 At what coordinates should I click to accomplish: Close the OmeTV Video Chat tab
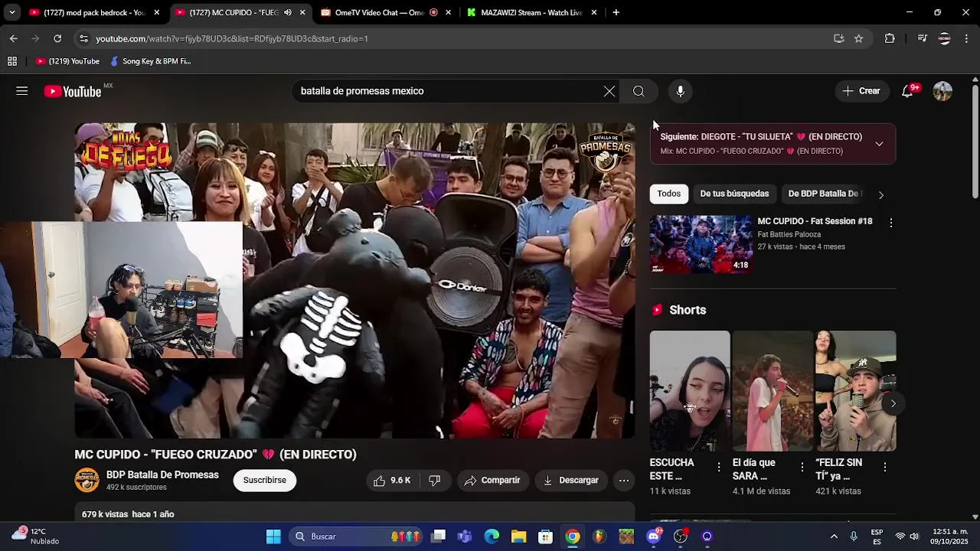click(448, 12)
